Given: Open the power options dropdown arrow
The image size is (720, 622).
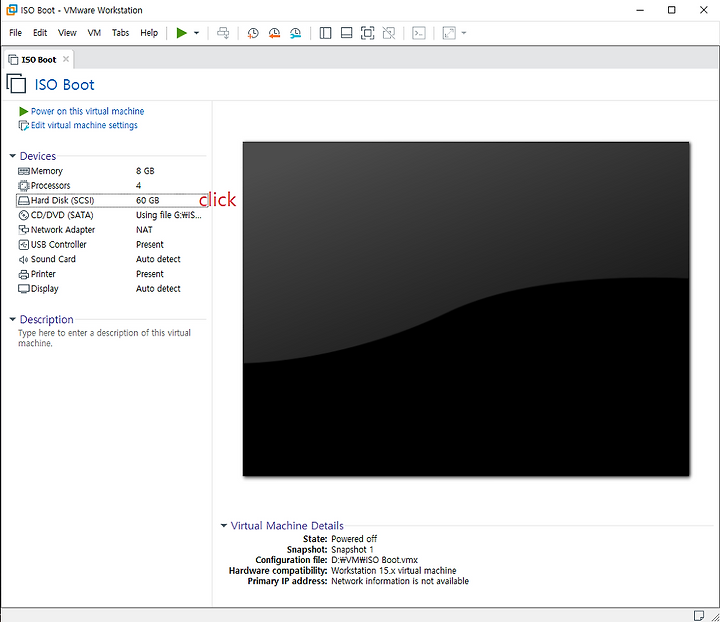Looking at the screenshot, I should (x=197, y=33).
